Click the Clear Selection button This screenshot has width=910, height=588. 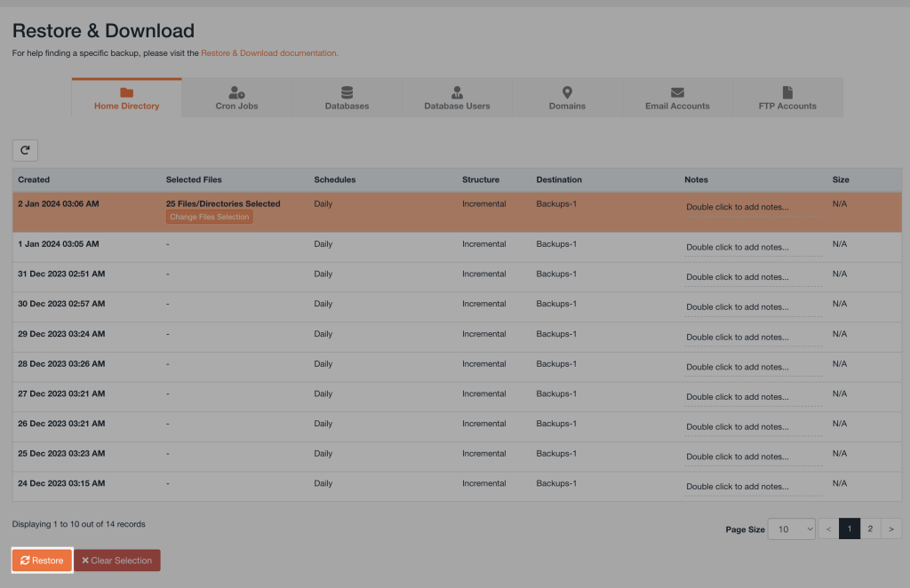(x=116, y=560)
